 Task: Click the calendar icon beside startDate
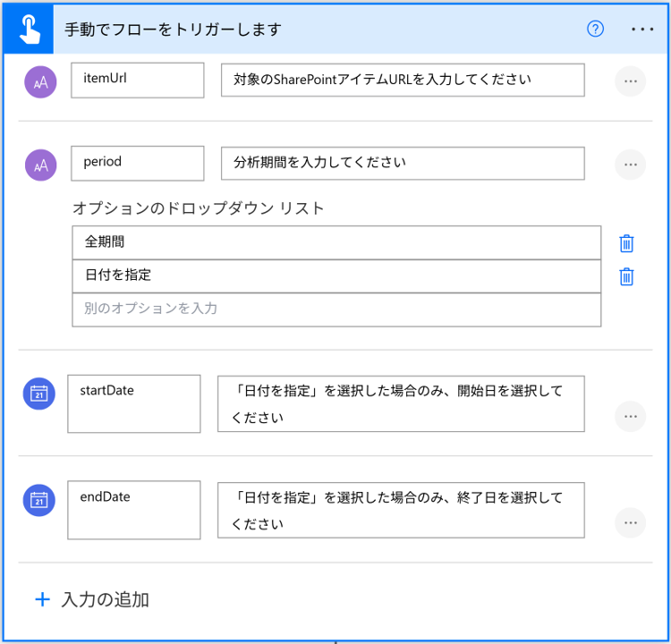[39, 394]
